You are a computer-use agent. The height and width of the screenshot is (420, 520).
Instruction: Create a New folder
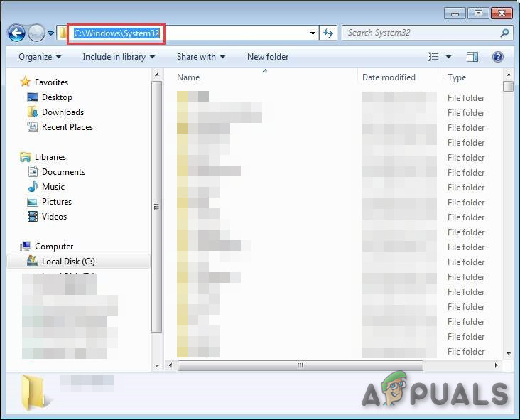point(268,57)
